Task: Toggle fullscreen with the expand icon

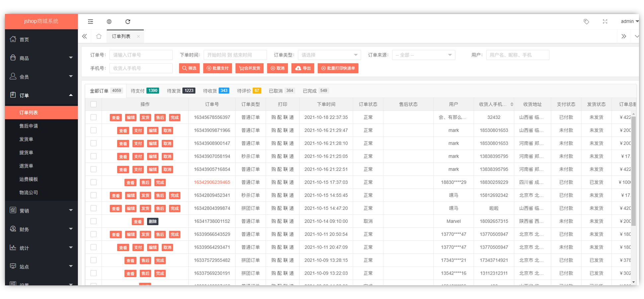Action: 605,22
